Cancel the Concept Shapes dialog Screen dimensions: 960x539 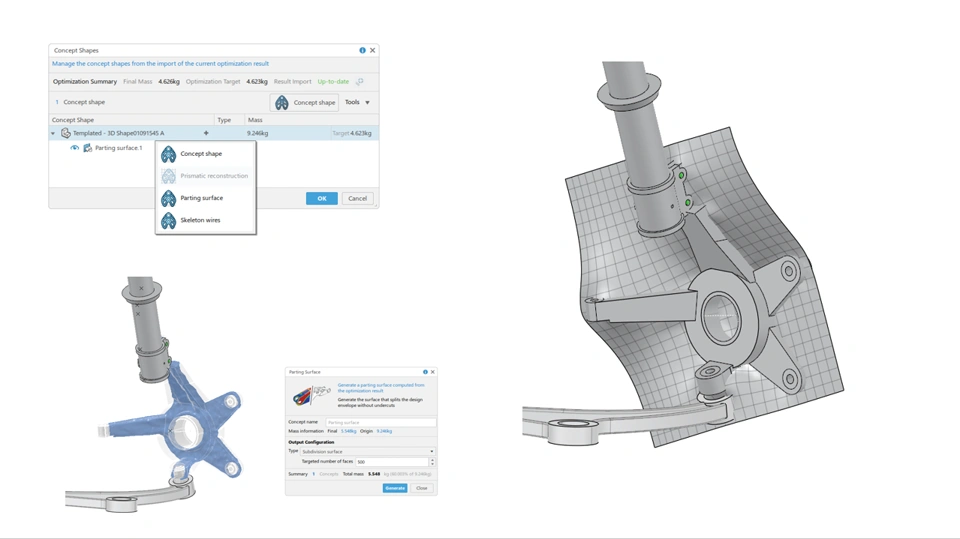[358, 198]
